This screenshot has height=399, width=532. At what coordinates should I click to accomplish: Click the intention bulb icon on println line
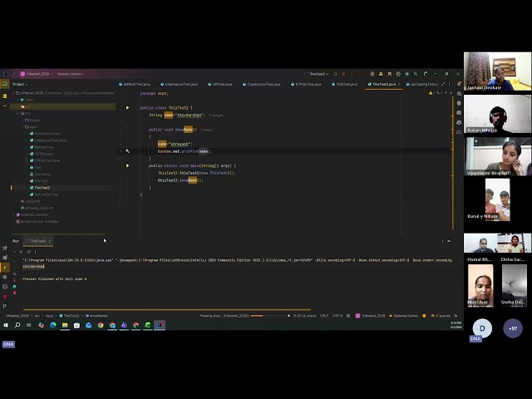click(127, 151)
